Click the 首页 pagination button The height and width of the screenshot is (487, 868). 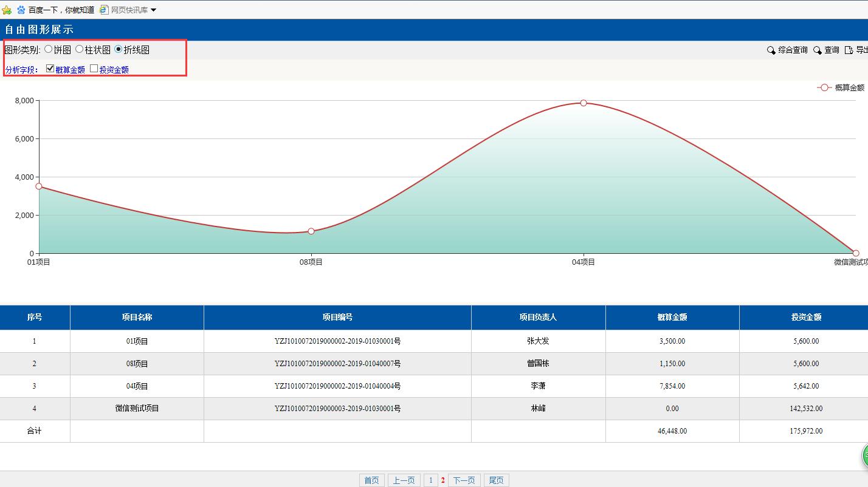pyautogui.click(x=371, y=480)
